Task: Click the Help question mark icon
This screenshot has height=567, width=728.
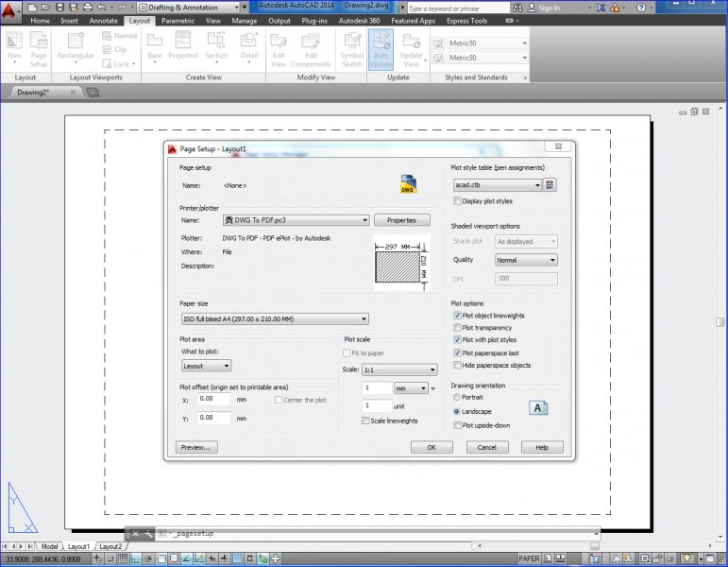Action: pos(641,8)
